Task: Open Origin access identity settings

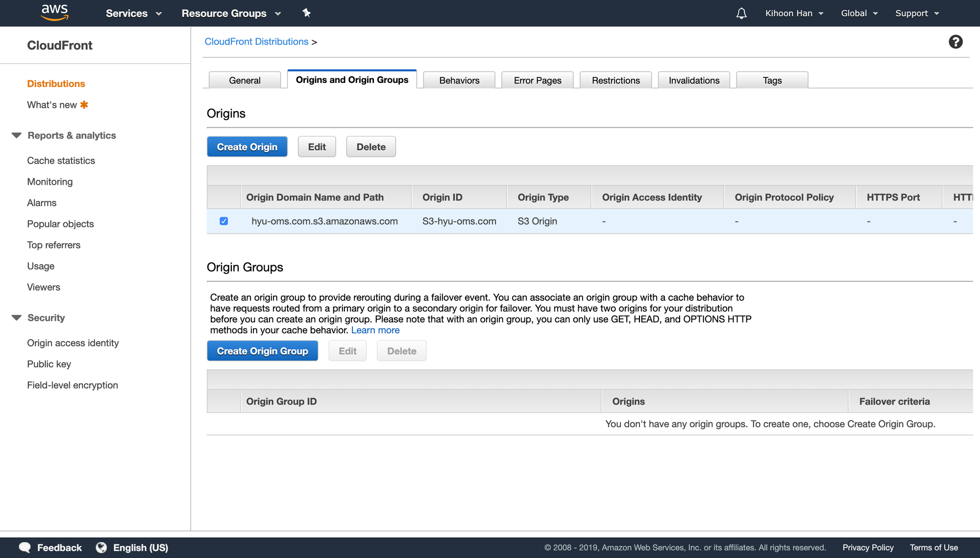Action: click(x=73, y=343)
